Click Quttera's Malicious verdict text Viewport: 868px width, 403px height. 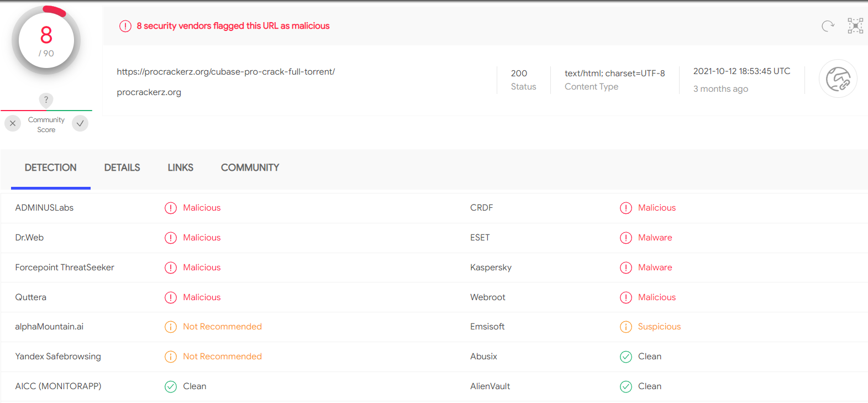pos(202,297)
